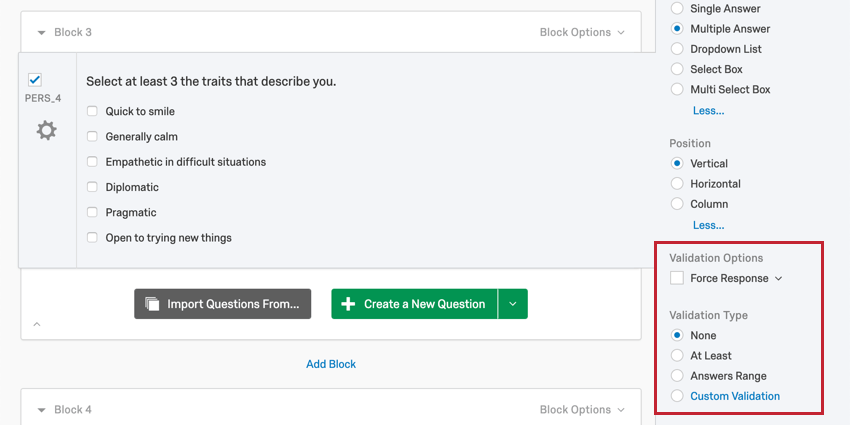Viewport: 850px width, 425px height.
Task: Click the small upward caret below Block 3
Action: (37, 324)
